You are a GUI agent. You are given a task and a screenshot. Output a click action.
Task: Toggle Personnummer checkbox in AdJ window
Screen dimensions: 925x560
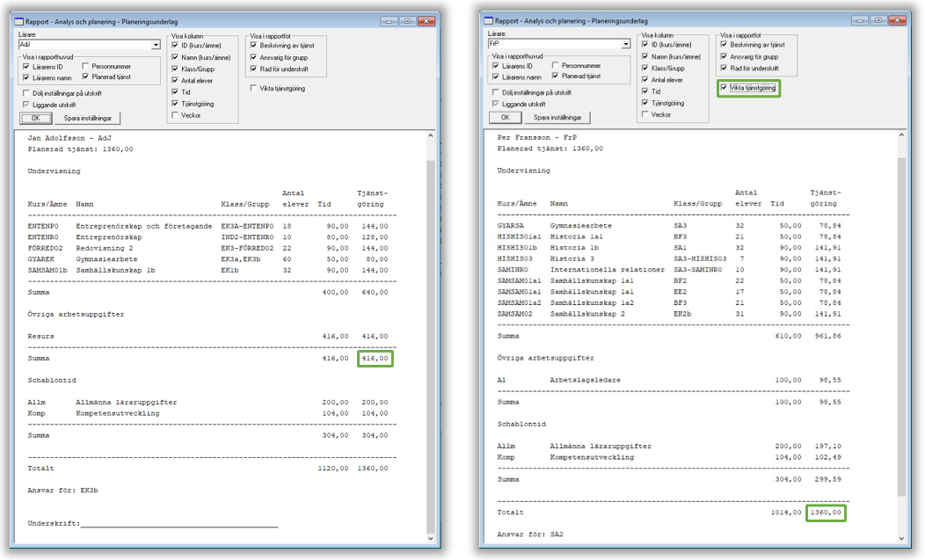(x=85, y=66)
